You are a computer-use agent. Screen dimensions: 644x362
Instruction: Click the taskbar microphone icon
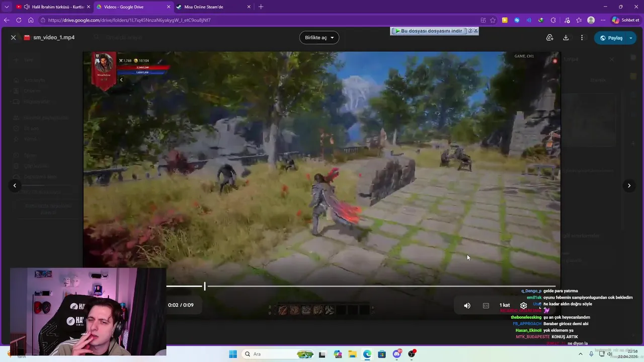(x=591, y=354)
